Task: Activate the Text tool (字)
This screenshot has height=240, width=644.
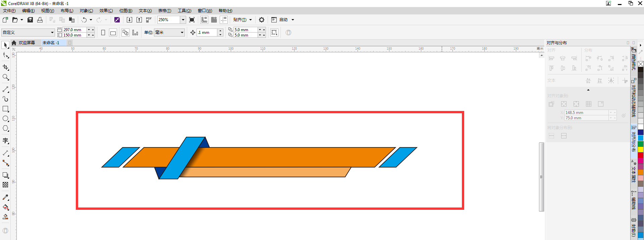Action: pyautogui.click(x=6, y=141)
